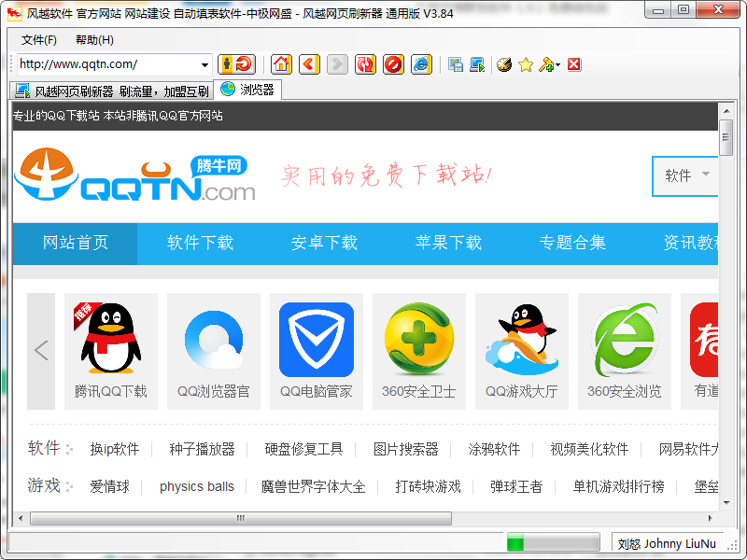The height and width of the screenshot is (560, 747).
Task: Click the carousel previous arrow button
Action: point(41,351)
